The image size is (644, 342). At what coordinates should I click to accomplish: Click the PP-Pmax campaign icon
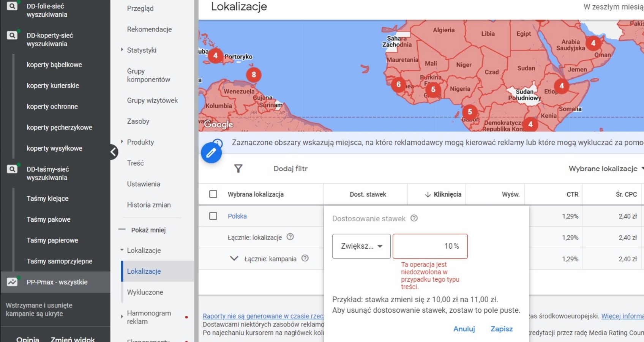[12, 282]
